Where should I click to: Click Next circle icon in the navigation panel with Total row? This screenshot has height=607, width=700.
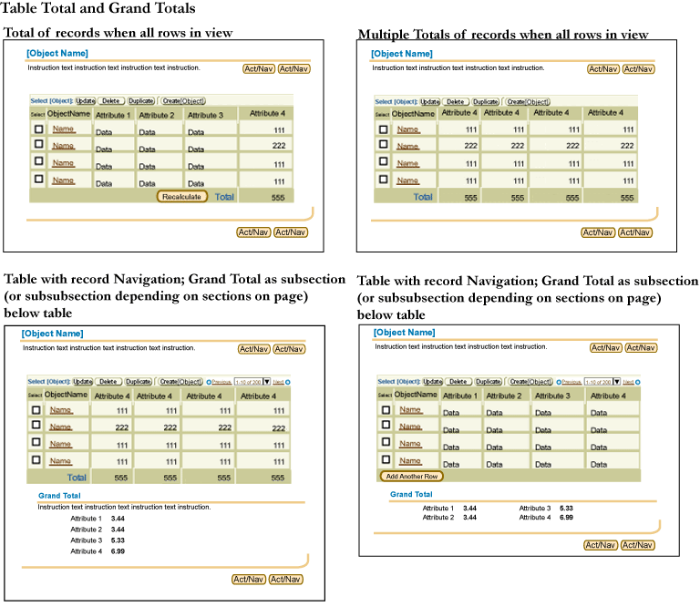click(x=288, y=382)
